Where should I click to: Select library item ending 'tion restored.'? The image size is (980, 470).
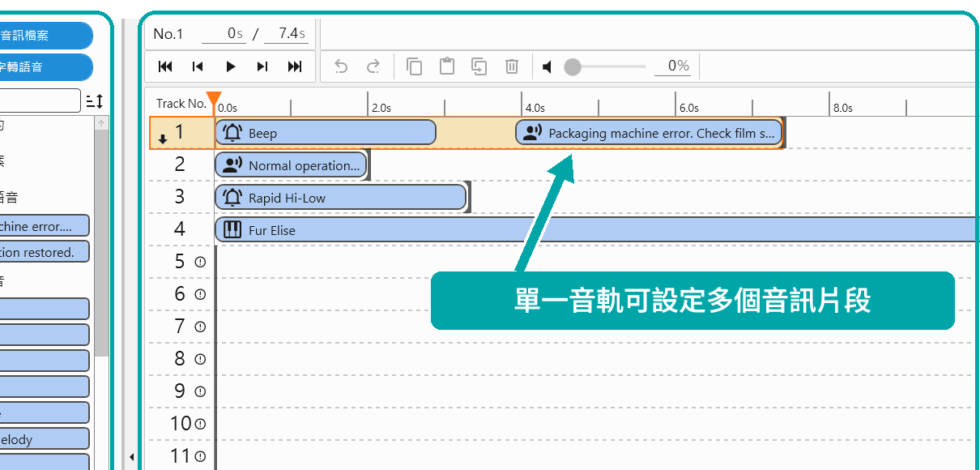pyautogui.click(x=45, y=252)
